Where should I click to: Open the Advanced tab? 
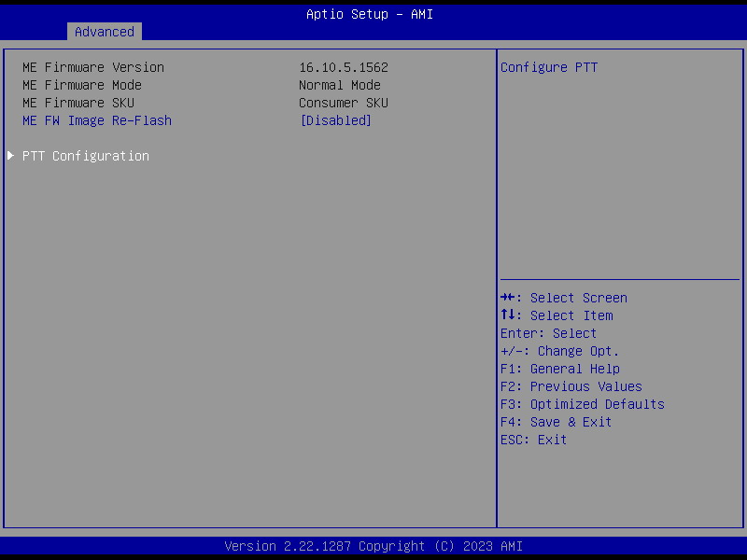(x=105, y=32)
